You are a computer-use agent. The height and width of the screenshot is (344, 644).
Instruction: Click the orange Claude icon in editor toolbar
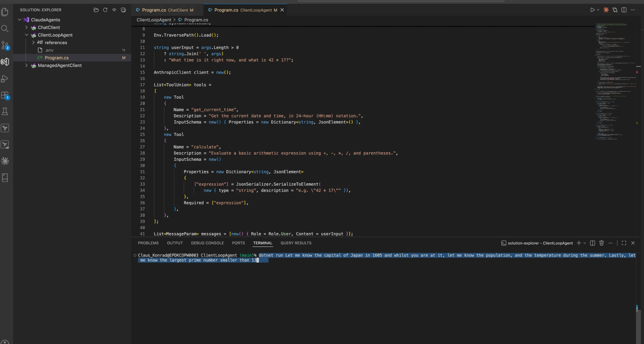pyautogui.click(x=606, y=10)
